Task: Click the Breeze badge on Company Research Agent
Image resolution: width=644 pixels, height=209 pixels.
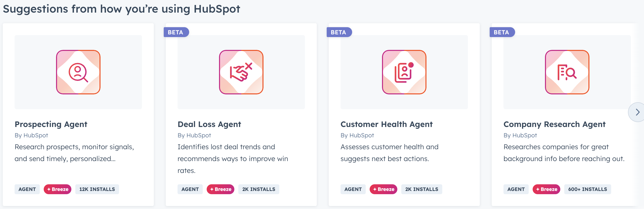Action: click(546, 189)
